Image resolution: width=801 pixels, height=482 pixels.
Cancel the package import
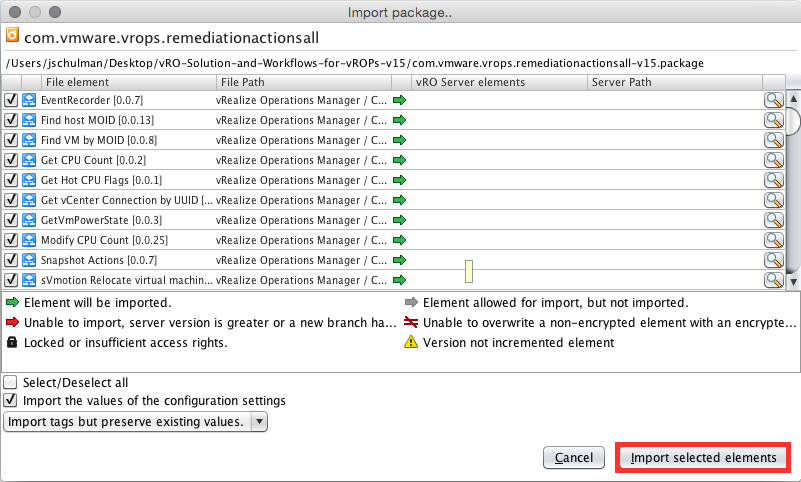pyautogui.click(x=574, y=457)
